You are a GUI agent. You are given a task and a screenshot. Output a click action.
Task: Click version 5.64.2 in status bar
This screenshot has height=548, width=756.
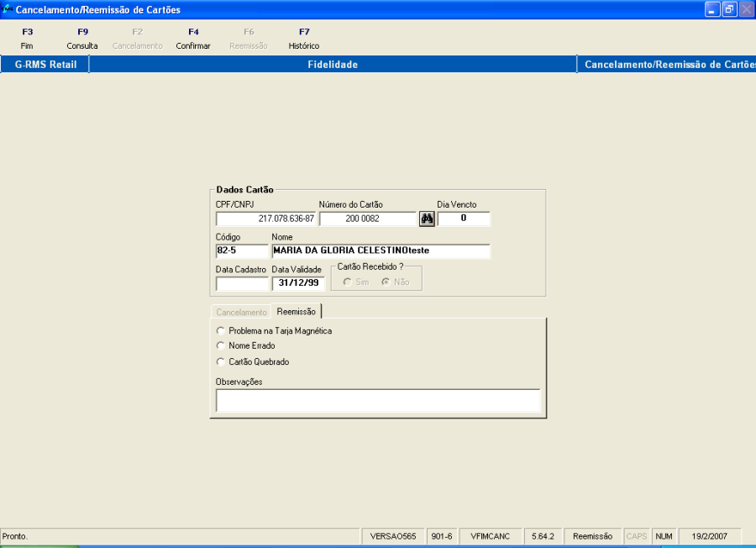click(543, 536)
